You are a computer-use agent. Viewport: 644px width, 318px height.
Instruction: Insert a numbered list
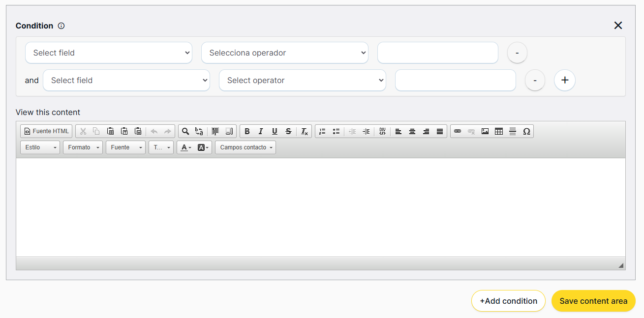coord(322,131)
